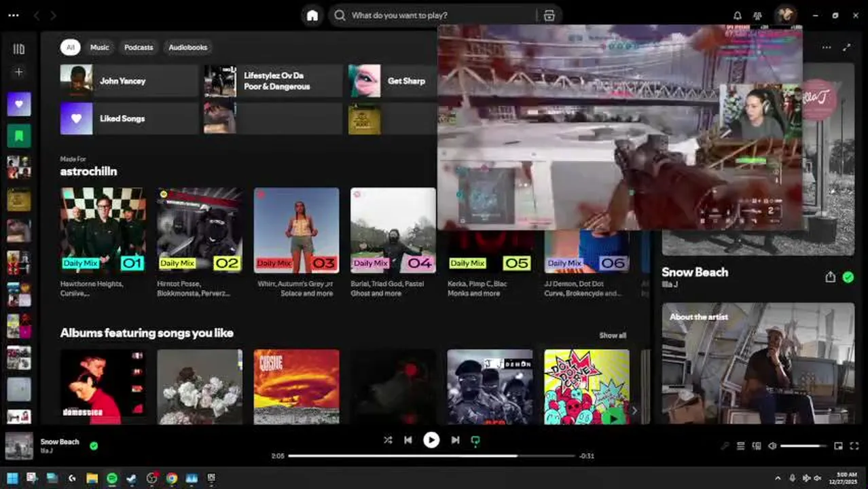This screenshot has height=489, width=868.
Task: Click Show all for albums section
Action: coord(613,336)
